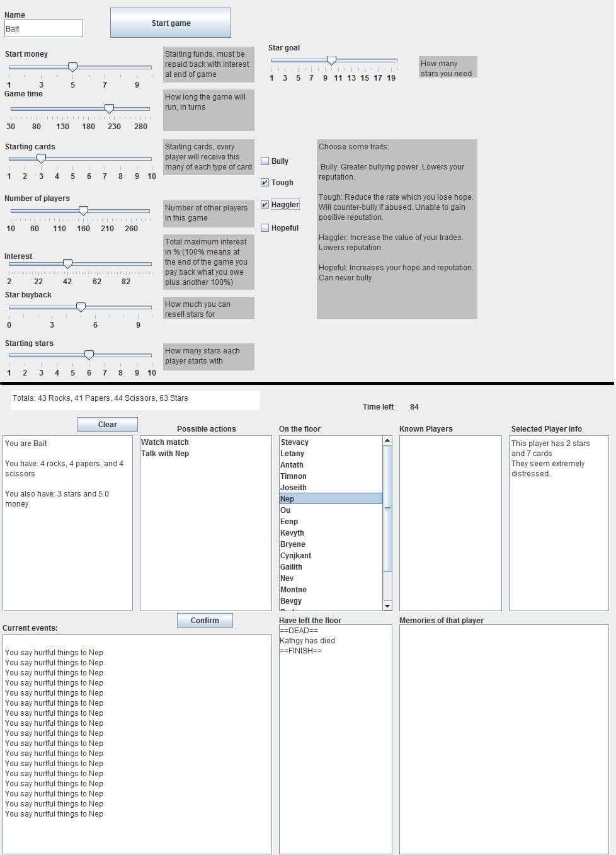Image resolution: width=616 pixels, height=855 pixels.
Task: Click the Interest slider handle
Action: coord(67,263)
